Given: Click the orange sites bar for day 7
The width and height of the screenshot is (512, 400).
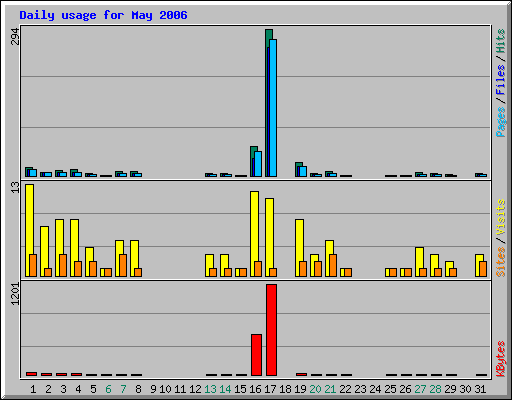Looking at the screenshot, I should click(123, 266).
